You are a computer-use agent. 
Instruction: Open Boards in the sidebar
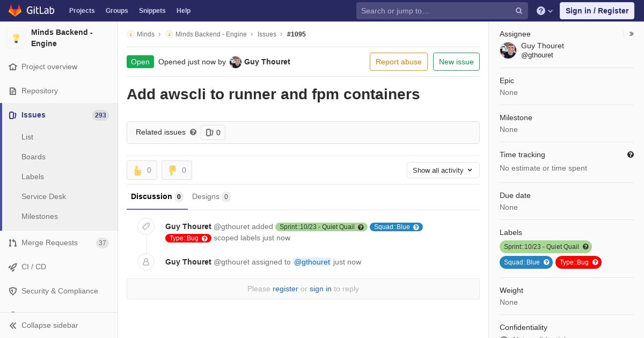pos(33,157)
